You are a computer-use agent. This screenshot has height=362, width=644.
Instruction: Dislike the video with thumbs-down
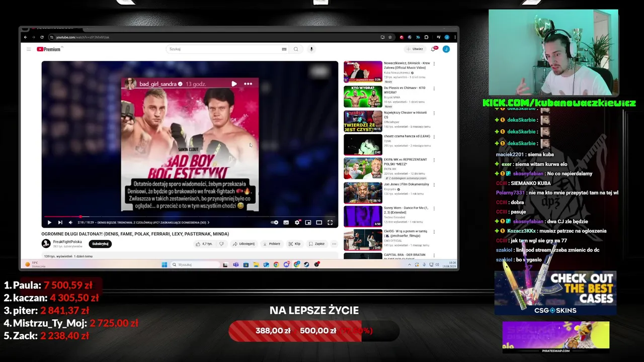coord(221,244)
